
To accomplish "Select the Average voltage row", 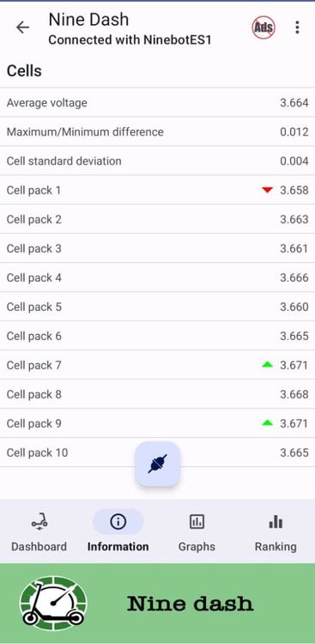I will [x=158, y=103].
